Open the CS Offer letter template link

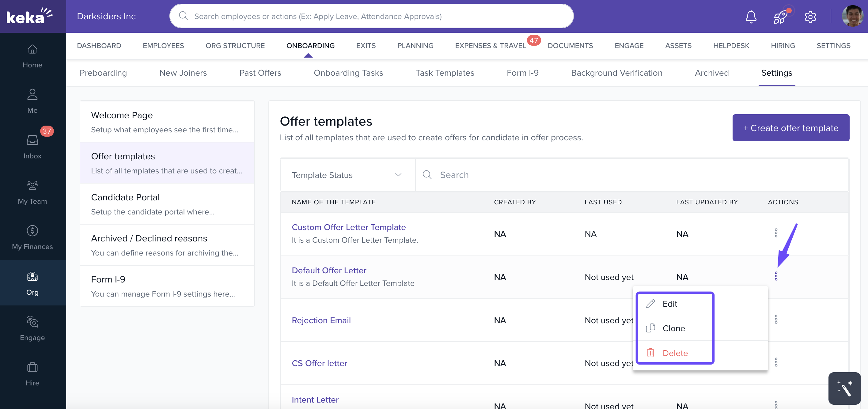pos(319,363)
